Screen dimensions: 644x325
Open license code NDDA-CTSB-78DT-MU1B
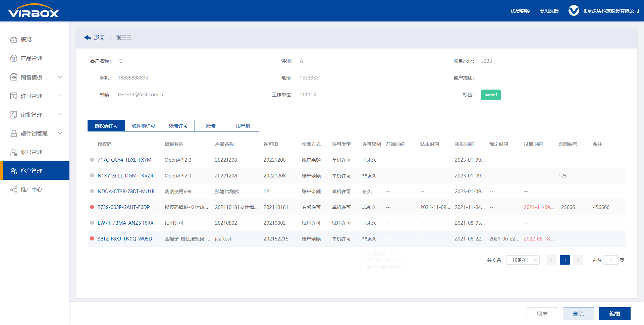click(126, 192)
